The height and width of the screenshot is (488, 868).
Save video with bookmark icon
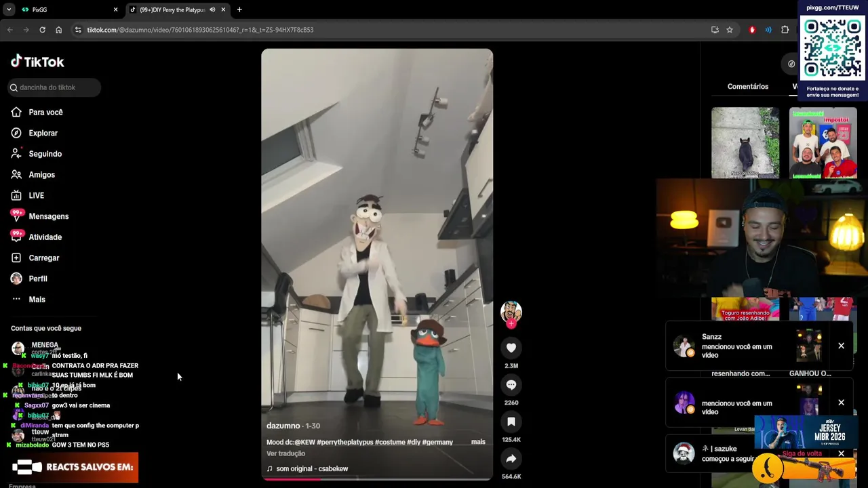[x=511, y=422]
